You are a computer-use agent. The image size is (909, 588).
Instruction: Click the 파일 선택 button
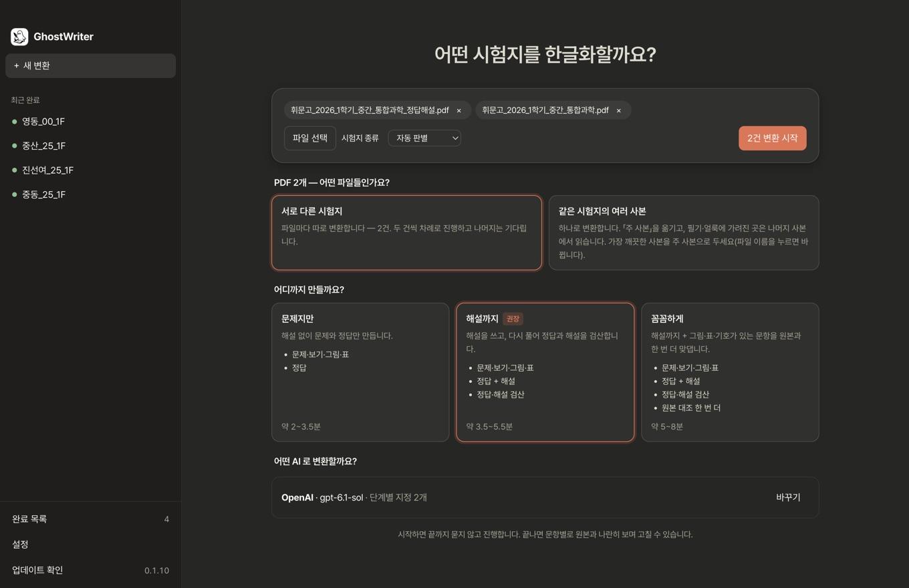310,138
